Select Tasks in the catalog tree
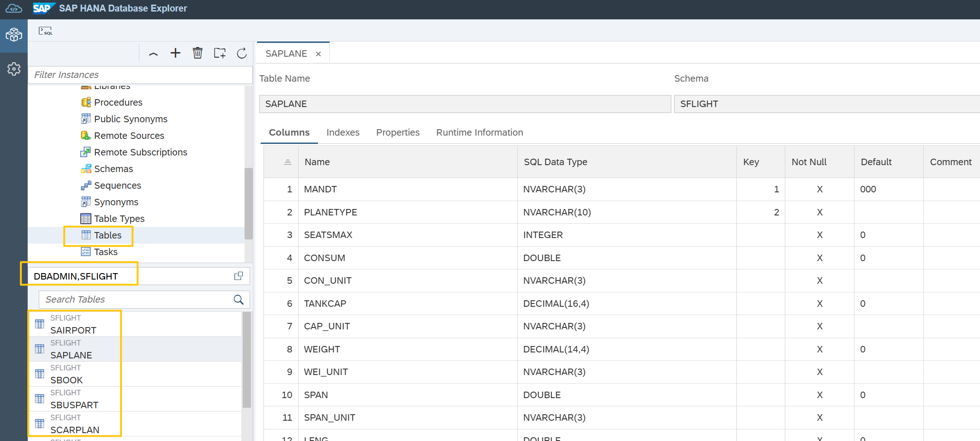The height and width of the screenshot is (441, 980). coord(106,252)
